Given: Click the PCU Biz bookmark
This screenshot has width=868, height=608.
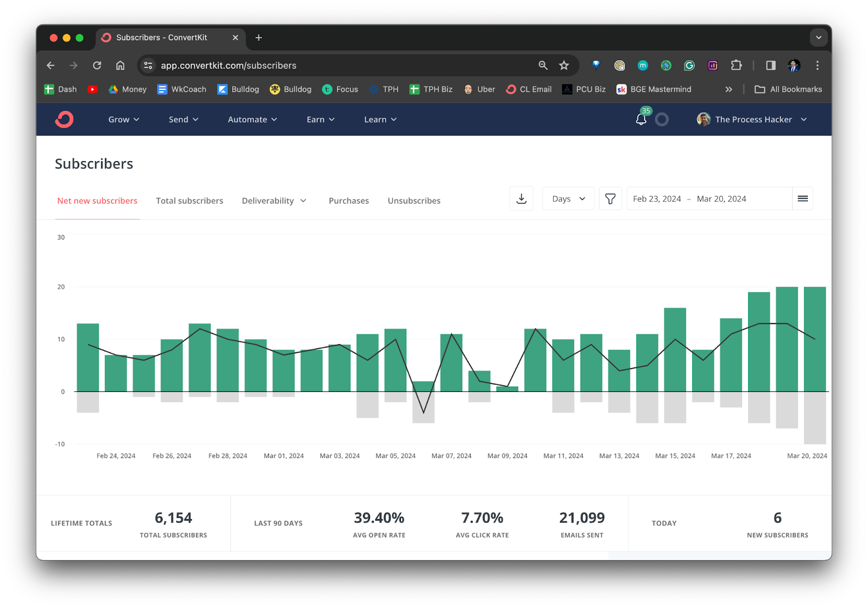Looking at the screenshot, I should [584, 90].
